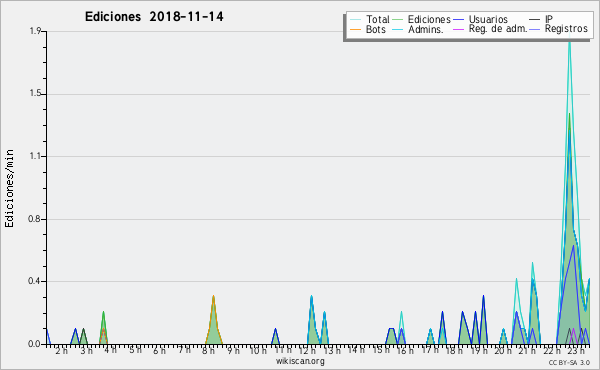
Task: Select the 'IP' legend entry
Action: pos(541,19)
